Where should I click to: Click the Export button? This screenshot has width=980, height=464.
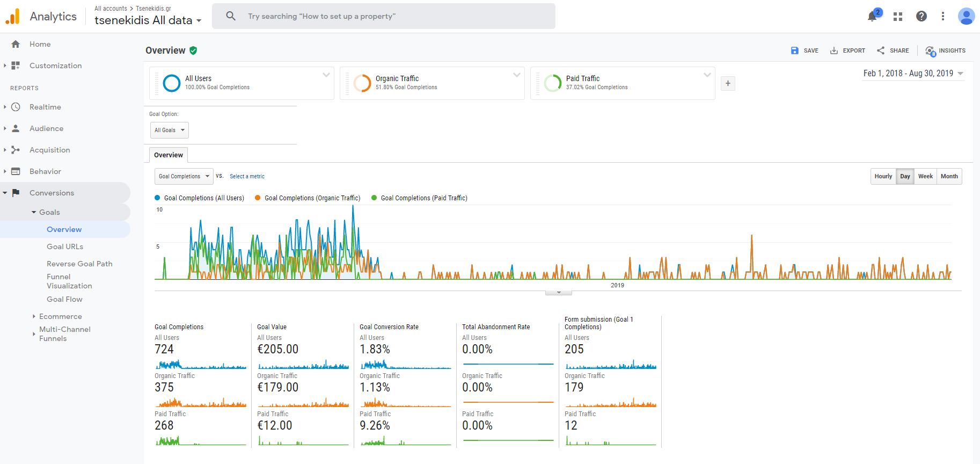[x=848, y=50]
